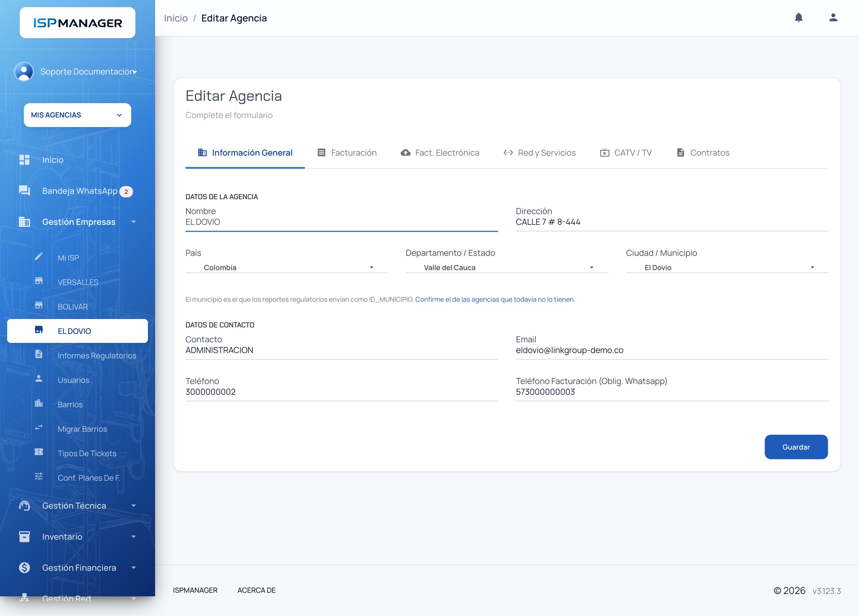The image size is (859, 616).
Task: Open the MIS AGENCIAS dropdown
Action: (77, 115)
